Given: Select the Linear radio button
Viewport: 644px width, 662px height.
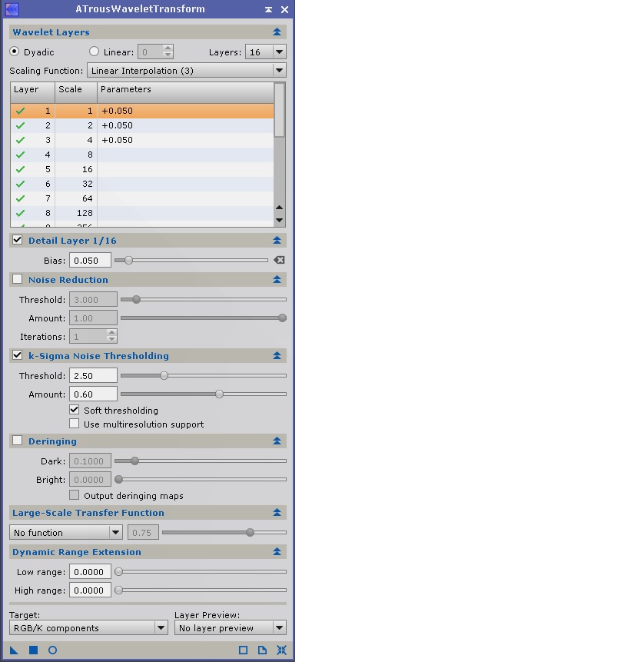Looking at the screenshot, I should point(95,52).
